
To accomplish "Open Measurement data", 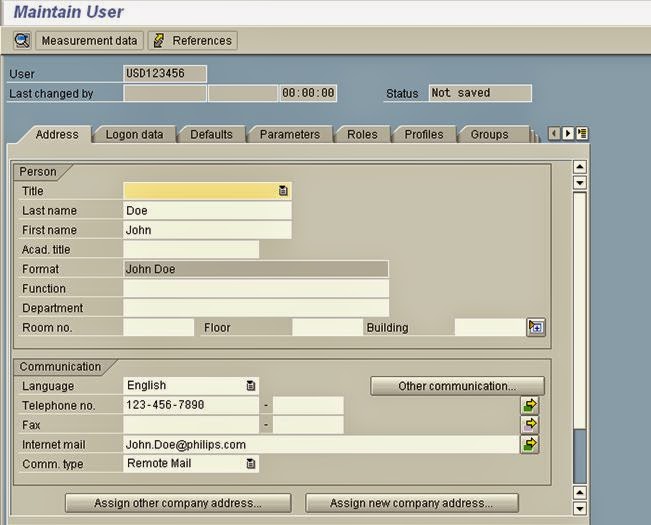I will (x=89, y=41).
